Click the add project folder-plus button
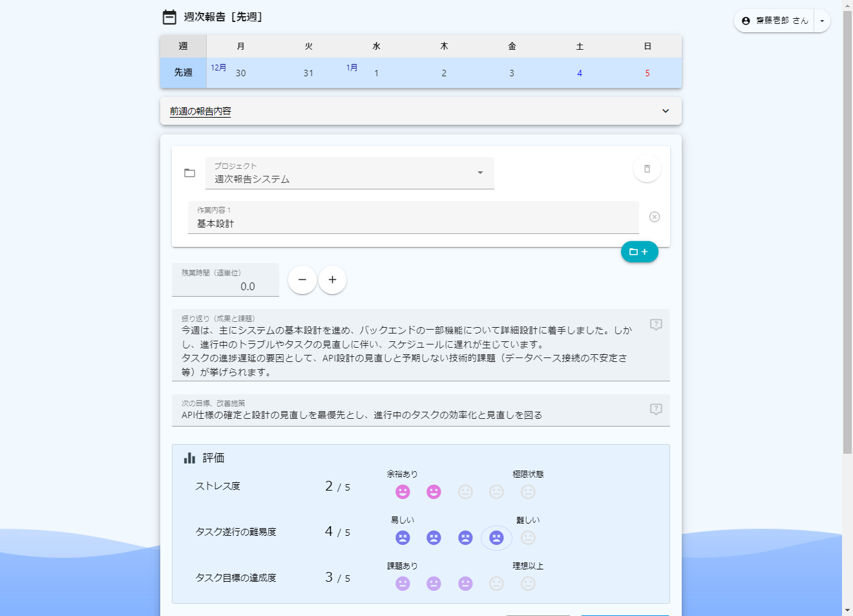853x616 pixels. point(639,252)
